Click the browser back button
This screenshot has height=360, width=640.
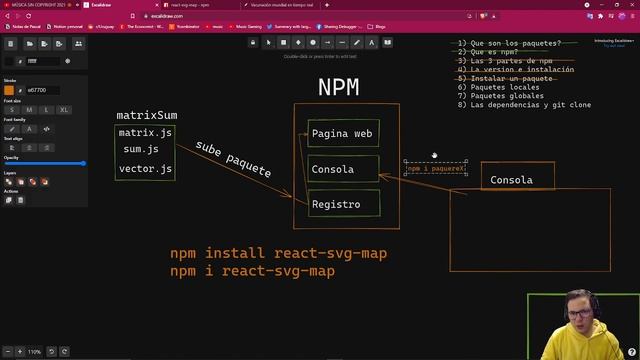pos(7,16)
